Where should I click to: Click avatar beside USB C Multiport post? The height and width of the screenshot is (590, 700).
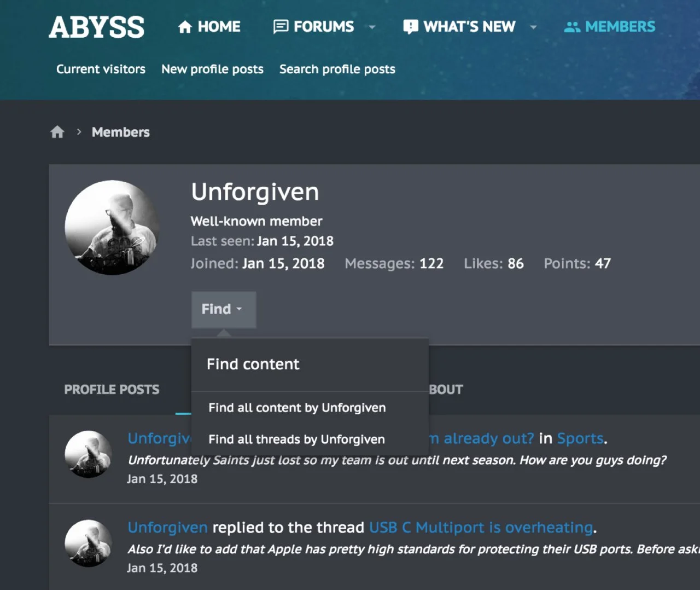click(x=89, y=543)
